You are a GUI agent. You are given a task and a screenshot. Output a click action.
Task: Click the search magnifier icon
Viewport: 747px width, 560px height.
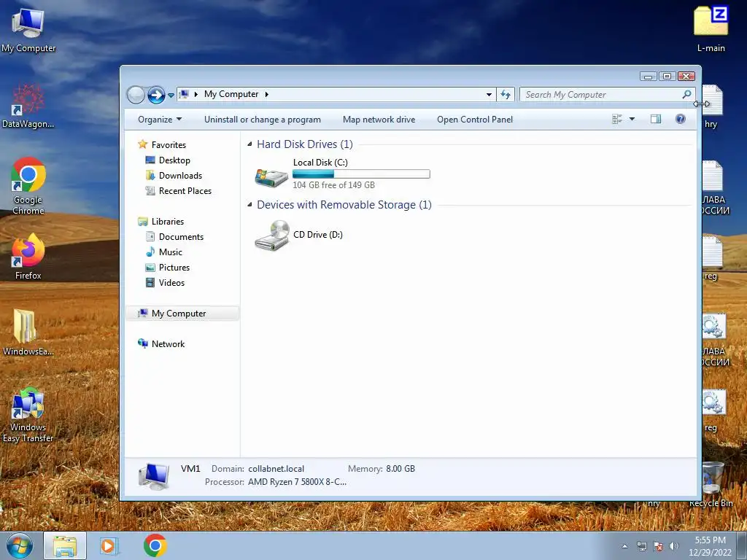click(x=686, y=94)
